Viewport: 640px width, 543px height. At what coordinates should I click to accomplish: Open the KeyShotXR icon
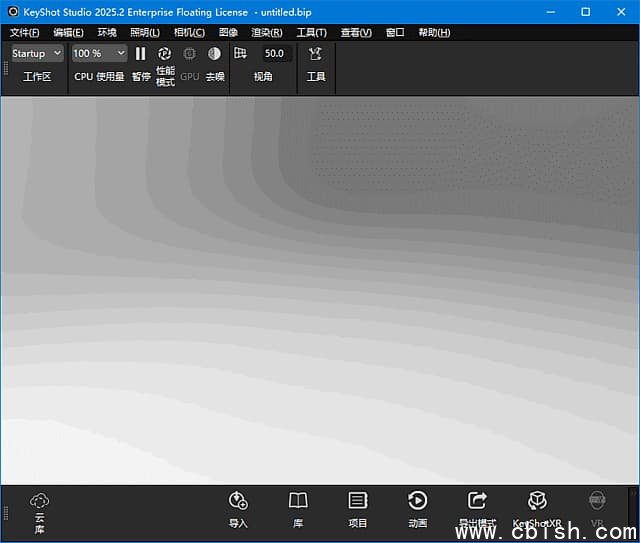click(537, 501)
